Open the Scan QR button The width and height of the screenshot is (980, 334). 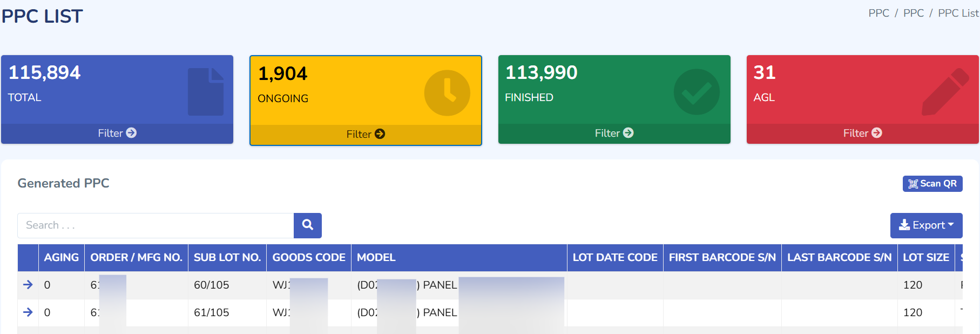[932, 184]
